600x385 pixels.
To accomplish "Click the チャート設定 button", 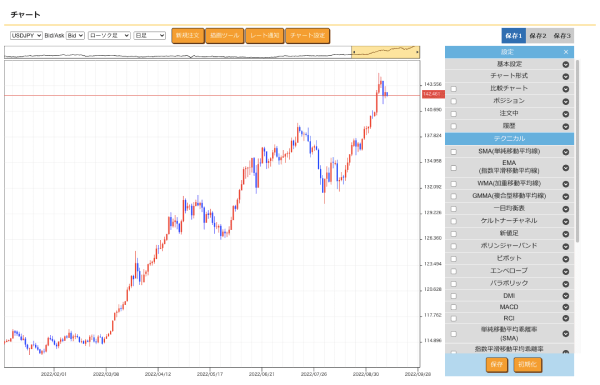I will coord(308,36).
